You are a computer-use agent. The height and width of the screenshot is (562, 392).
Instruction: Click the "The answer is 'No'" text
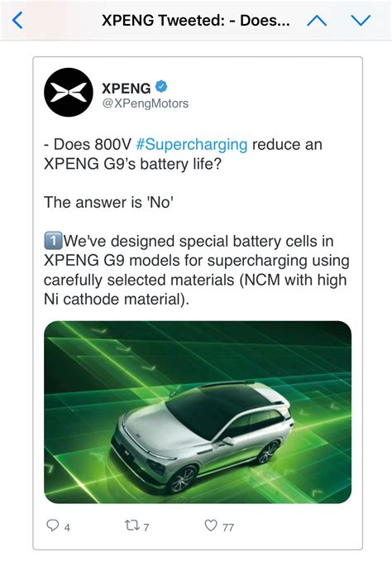click(x=108, y=203)
